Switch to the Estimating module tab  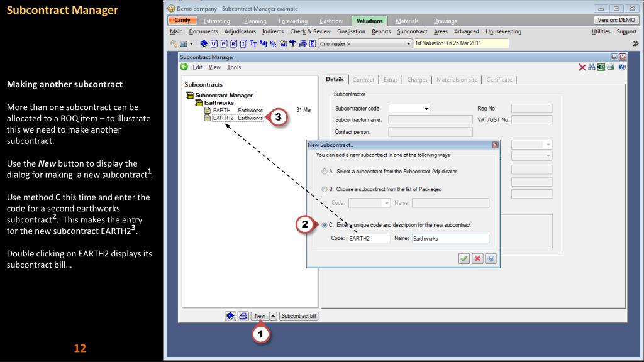click(216, 21)
